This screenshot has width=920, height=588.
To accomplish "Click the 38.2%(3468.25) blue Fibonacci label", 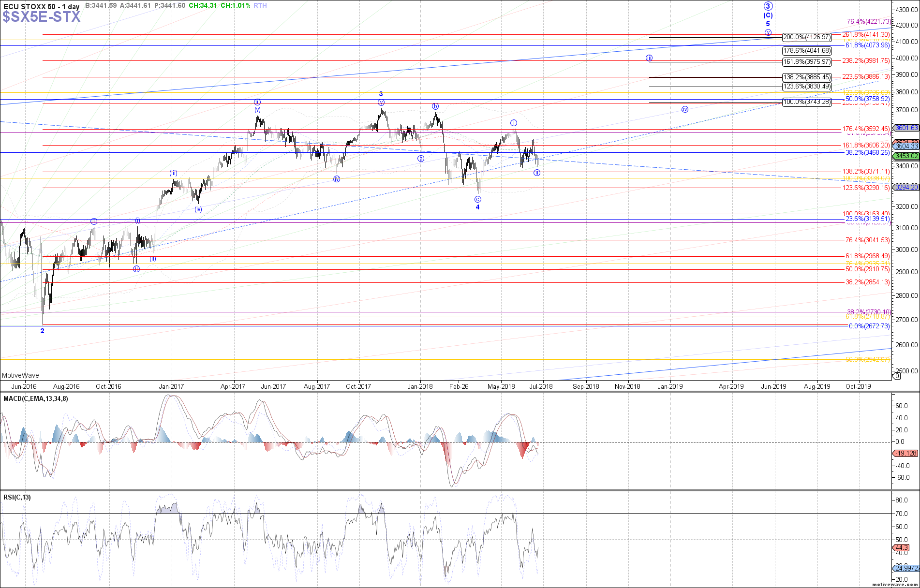I will [867, 152].
